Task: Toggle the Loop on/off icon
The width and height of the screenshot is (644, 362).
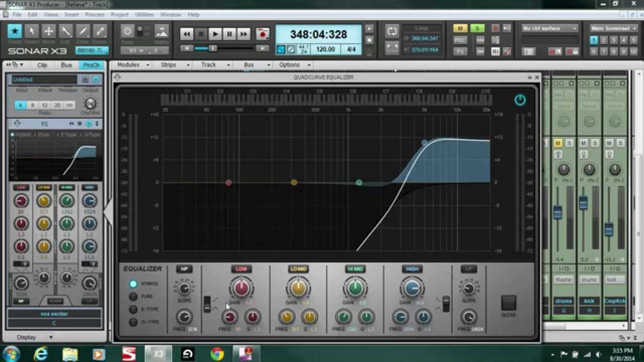Action: [x=392, y=31]
